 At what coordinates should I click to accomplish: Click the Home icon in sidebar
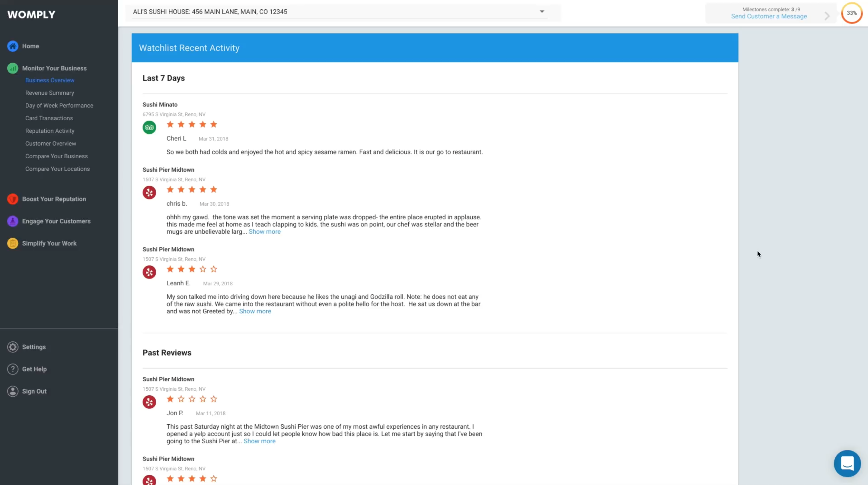[x=13, y=46]
